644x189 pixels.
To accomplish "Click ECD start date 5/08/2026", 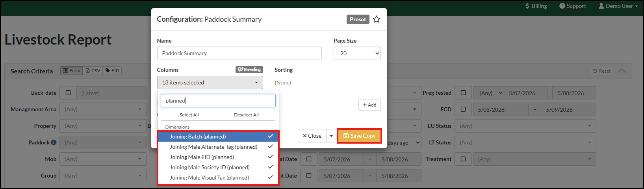I will pos(501,110).
